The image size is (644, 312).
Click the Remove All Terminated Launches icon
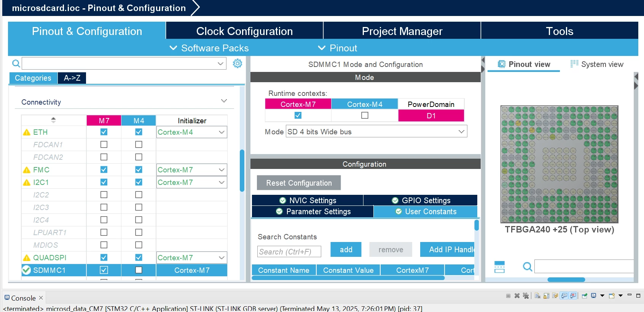[x=526, y=296]
